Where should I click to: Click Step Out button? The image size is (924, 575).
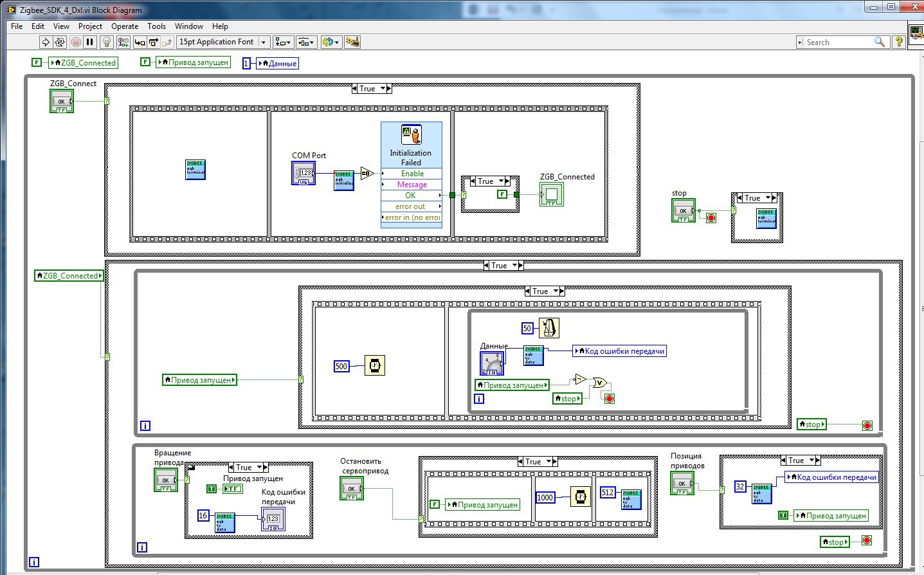[x=167, y=42]
